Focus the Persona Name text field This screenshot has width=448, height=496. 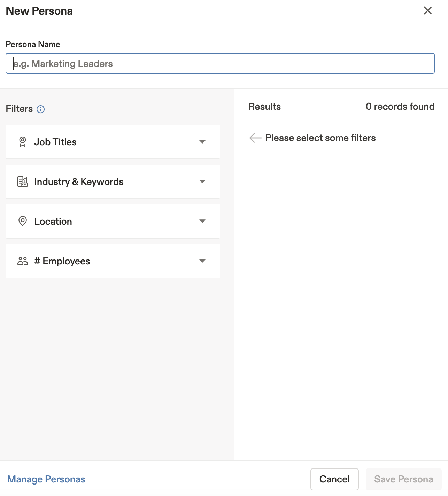pos(220,63)
